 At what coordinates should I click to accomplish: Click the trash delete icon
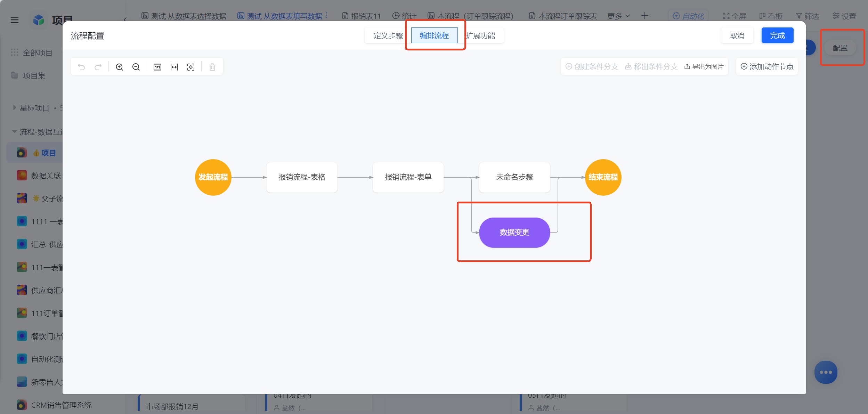[x=212, y=67]
